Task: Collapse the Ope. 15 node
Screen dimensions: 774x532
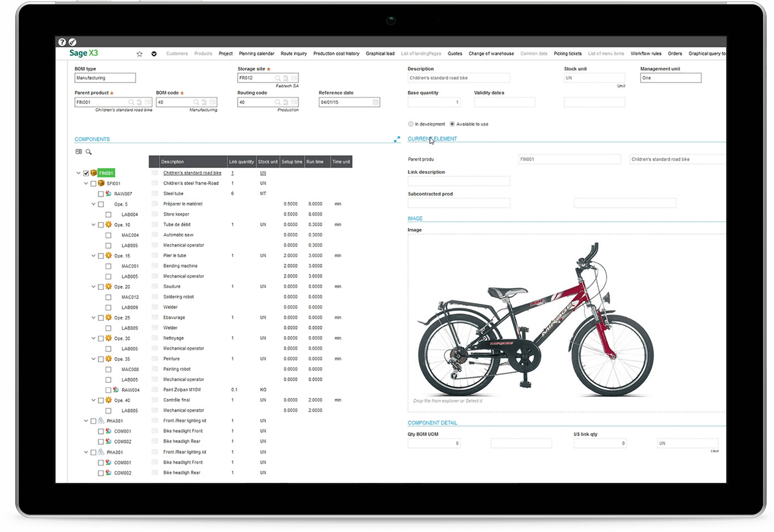Action: pyautogui.click(x=93, y=256)
